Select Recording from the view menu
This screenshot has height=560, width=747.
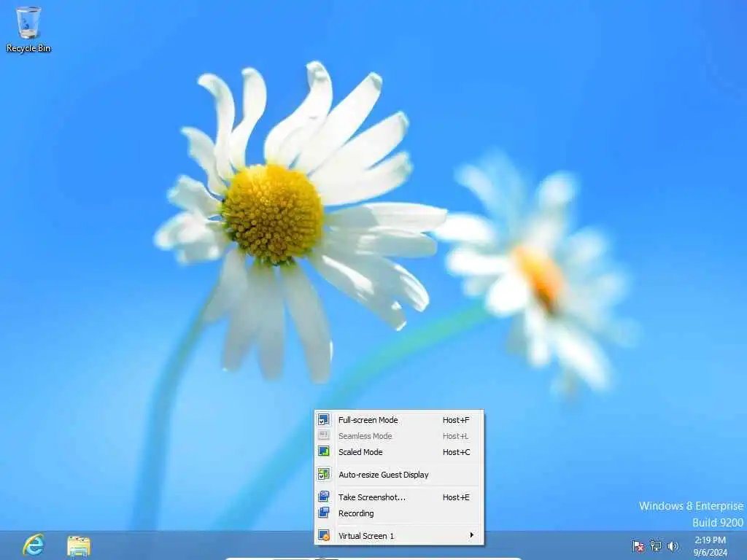point(399,513)
